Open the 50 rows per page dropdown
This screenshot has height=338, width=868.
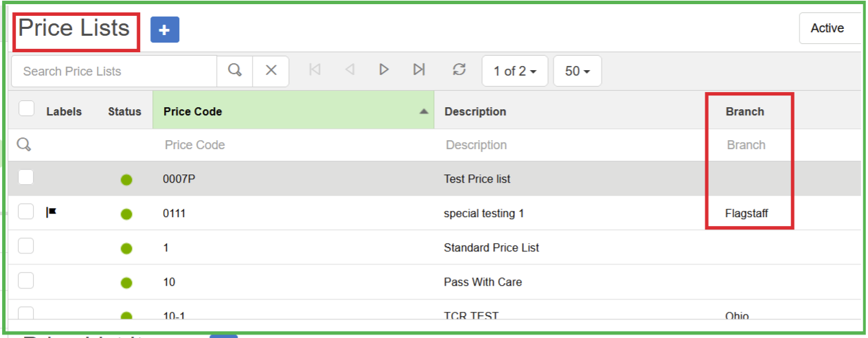click(x=577, y=71)
